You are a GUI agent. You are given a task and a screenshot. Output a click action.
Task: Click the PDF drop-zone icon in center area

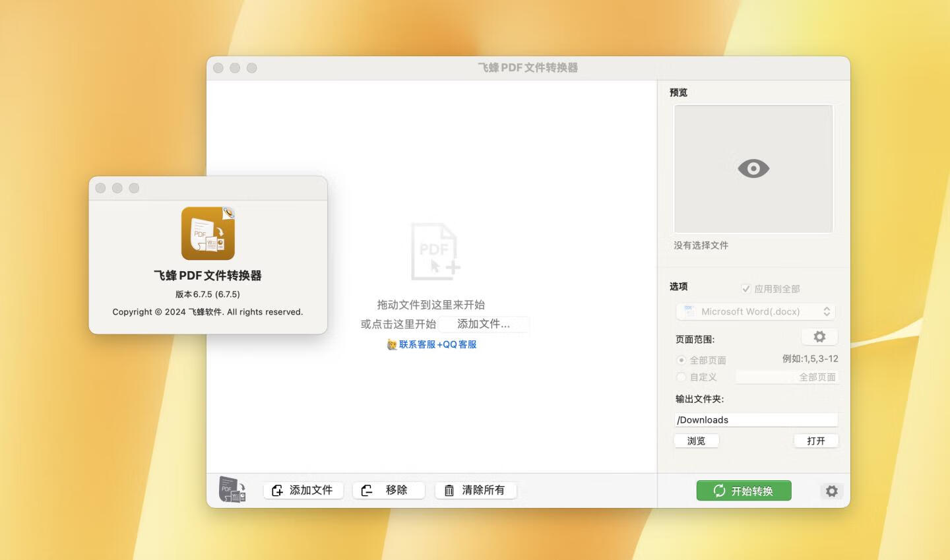[x=434, y=251]
